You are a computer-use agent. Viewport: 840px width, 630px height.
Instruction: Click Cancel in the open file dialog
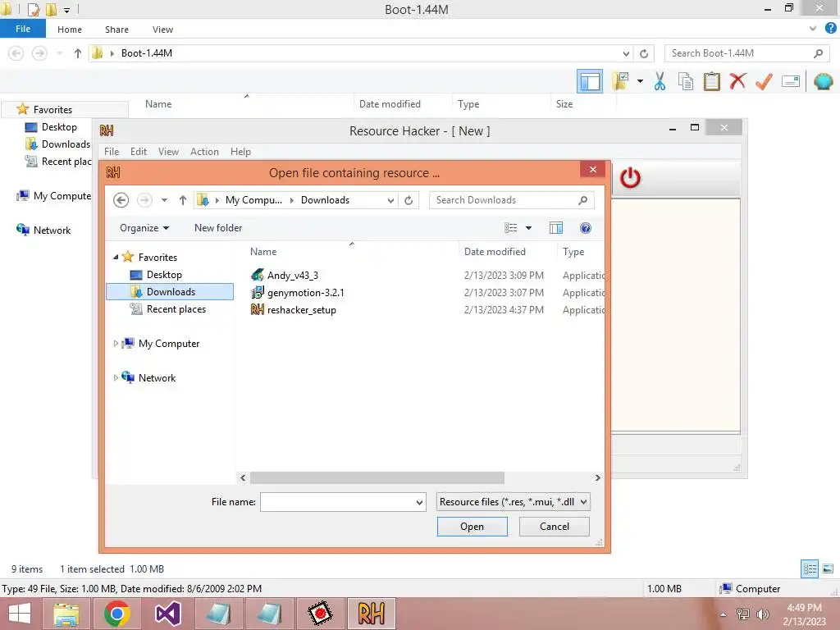554,527
